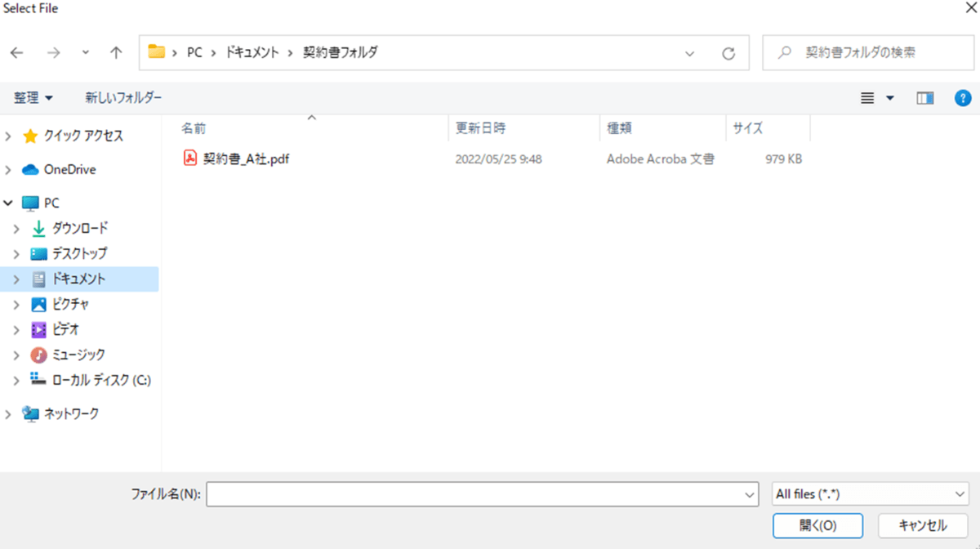Click the folder icon in address bar
This screenshot has height=549, width=980.
[157, 52]
